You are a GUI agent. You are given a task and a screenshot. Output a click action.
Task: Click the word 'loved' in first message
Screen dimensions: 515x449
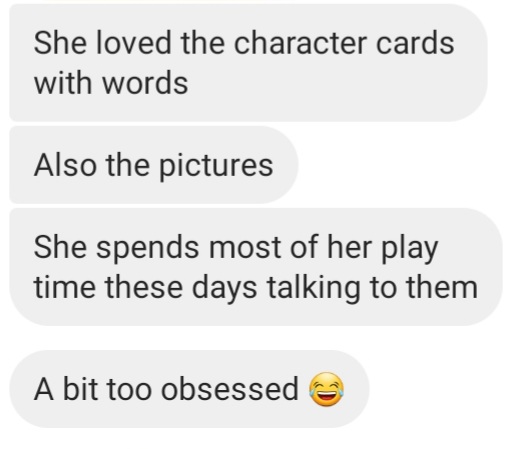click(134, 43)
